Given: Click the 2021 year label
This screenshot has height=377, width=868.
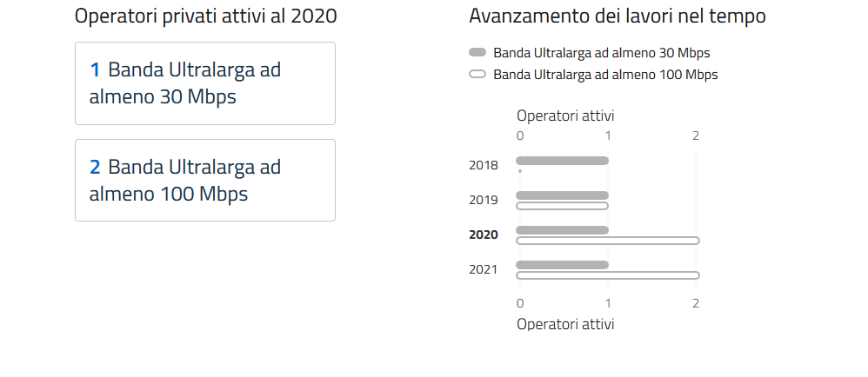Looking at the screenshot, I should [x=483, y=269].
